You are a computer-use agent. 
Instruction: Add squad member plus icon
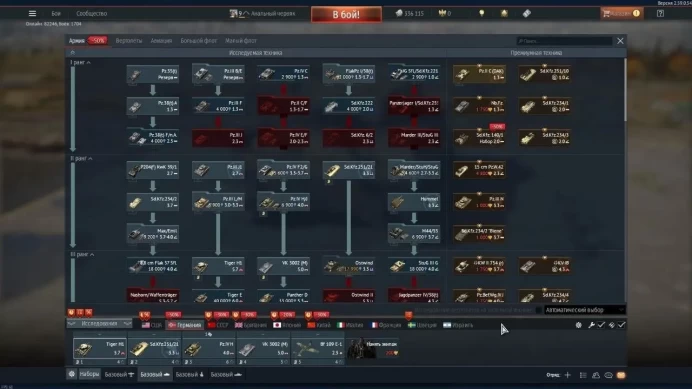click(x=568, y=375)
